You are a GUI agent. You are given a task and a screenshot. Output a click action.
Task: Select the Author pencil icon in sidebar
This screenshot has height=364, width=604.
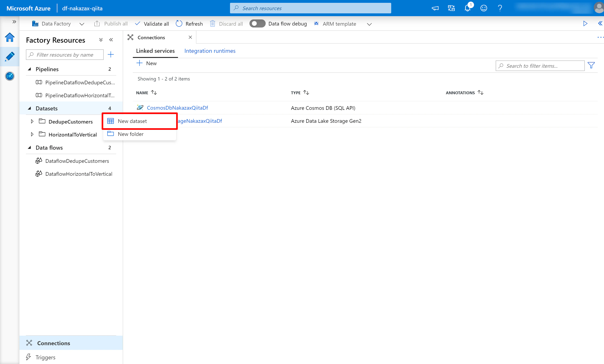click(x=10, y=57)
